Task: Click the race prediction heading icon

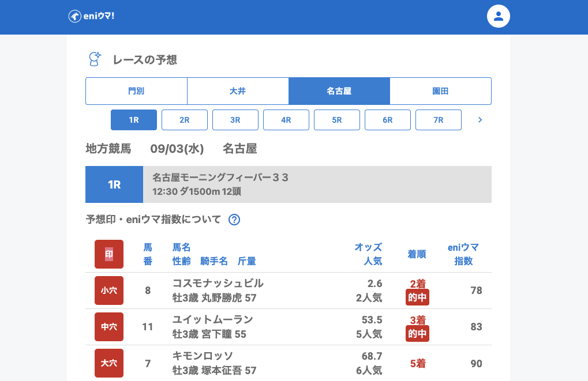Action: (x=95, y=59)
